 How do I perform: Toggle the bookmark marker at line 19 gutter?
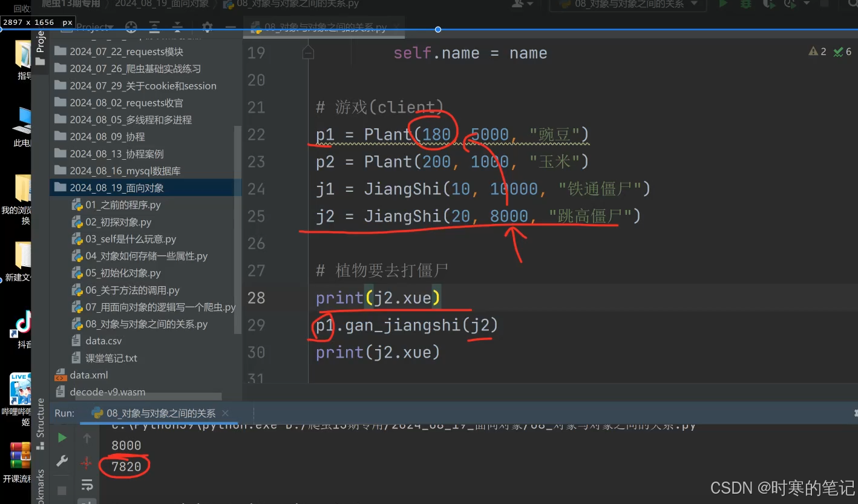point(308,53)
